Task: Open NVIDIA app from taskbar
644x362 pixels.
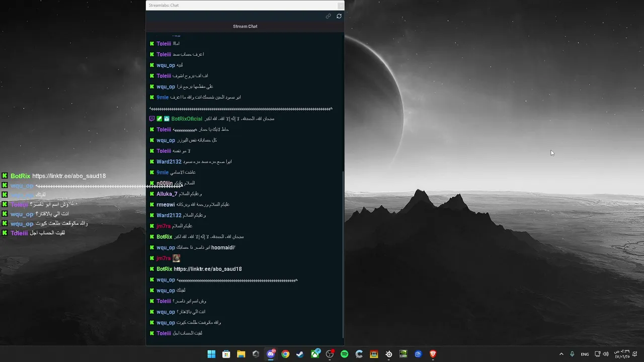Action: pyautogui.click(x=403, y=354)
